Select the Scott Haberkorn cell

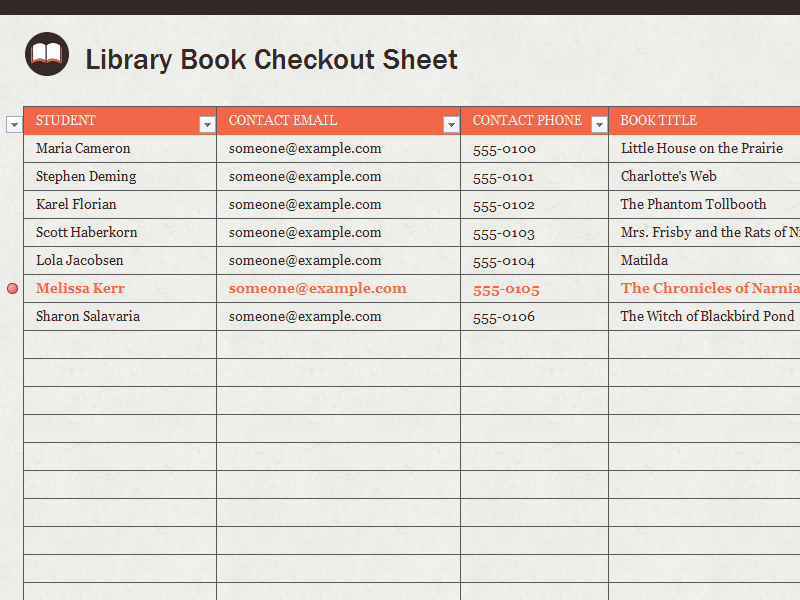(120, 233)
